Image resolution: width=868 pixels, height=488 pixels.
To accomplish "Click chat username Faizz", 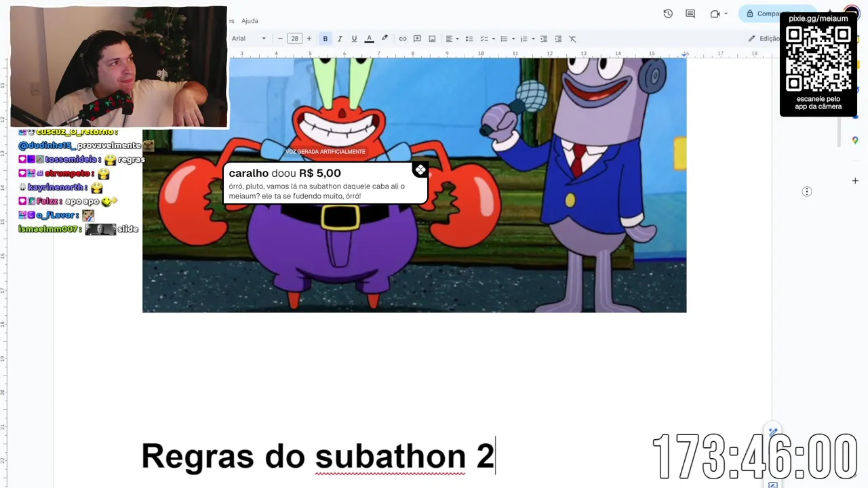I will (47, 201).
